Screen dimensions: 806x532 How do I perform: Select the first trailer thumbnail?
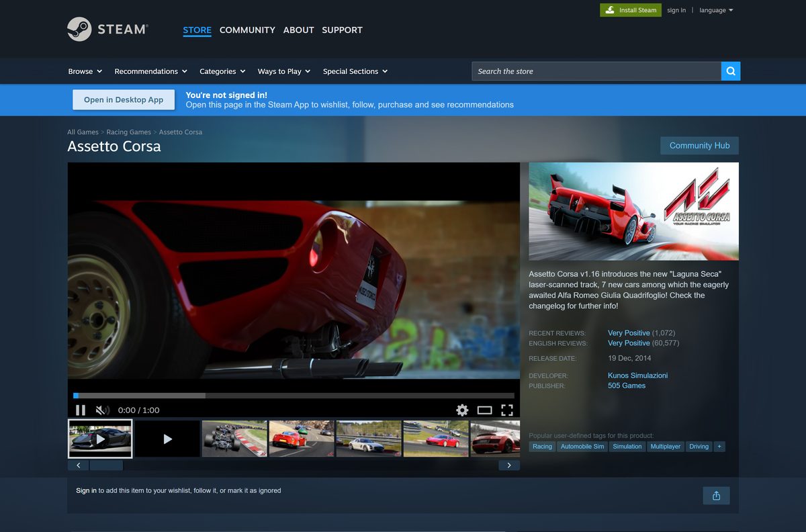point(100,439)
